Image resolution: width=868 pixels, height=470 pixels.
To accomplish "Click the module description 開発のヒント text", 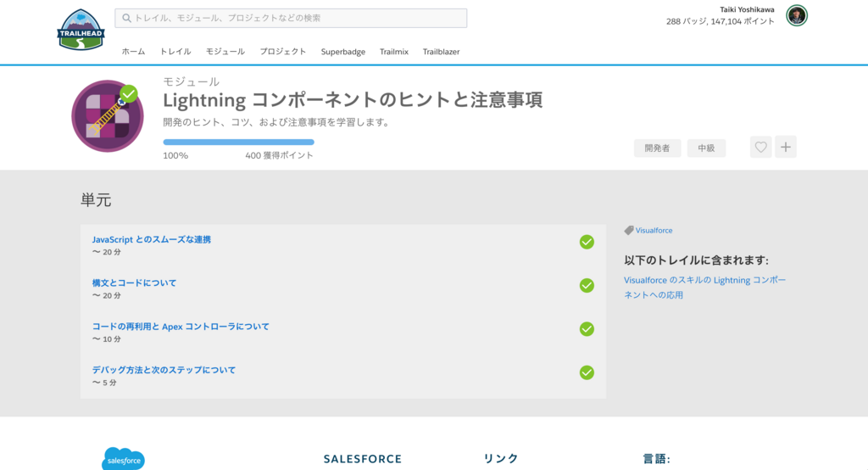I will coord(276,122).
